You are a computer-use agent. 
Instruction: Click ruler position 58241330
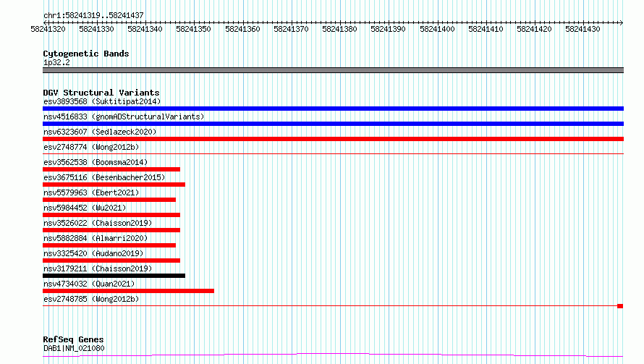(96, 29)
